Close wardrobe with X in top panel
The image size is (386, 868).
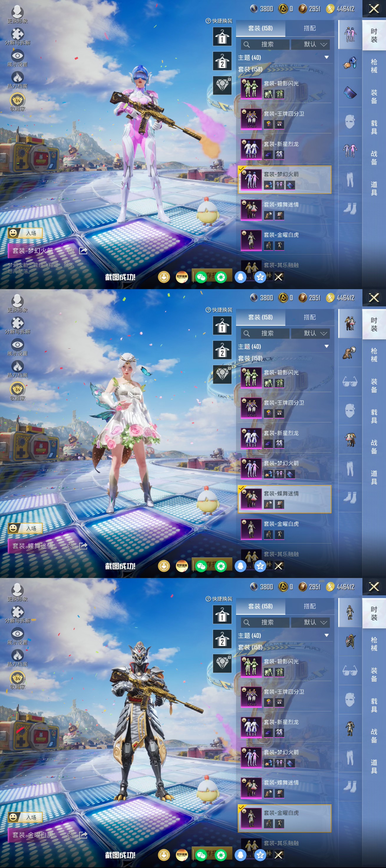click(374, 9)
